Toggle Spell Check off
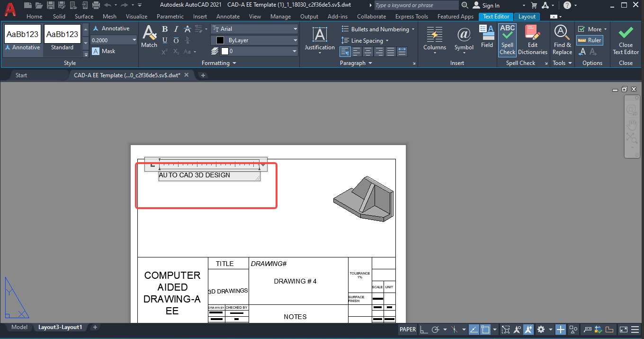The image size is (644, 339). coord(507,40)
